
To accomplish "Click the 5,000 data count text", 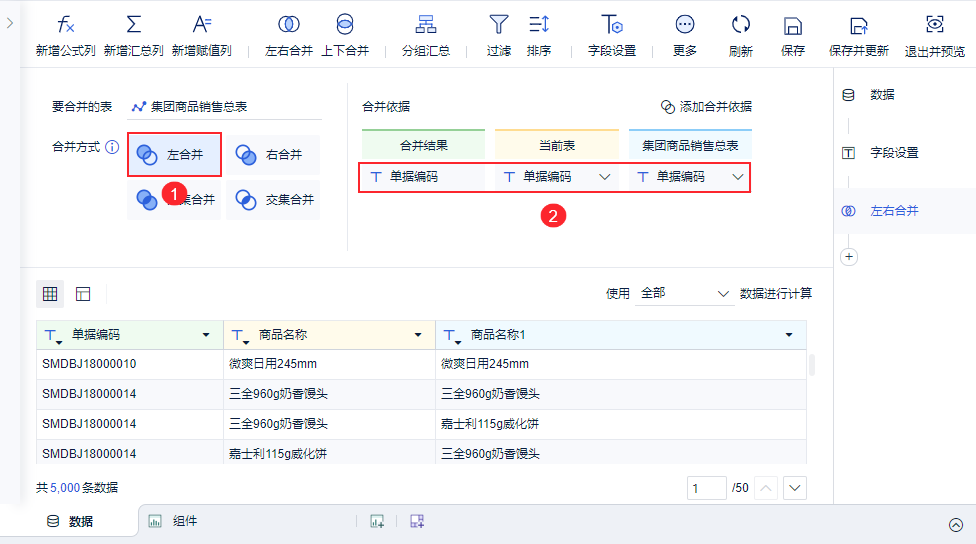I will pos(65,487).
